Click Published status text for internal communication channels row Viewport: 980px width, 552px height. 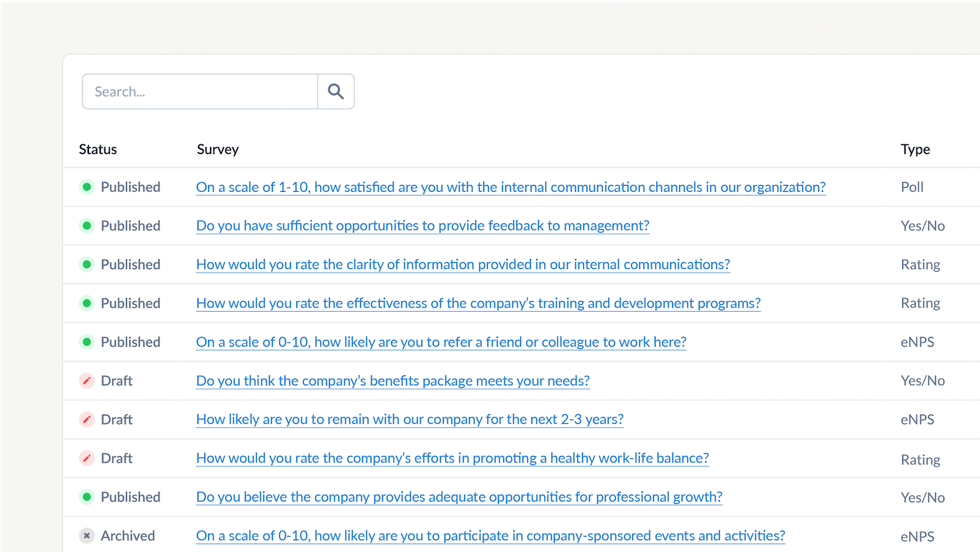click(130, 187)
